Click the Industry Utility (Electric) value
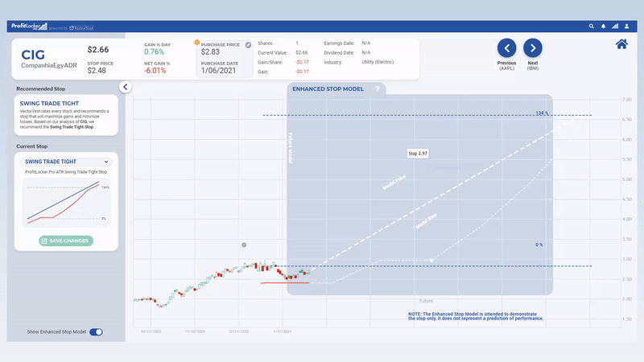This screenshot has width=644, height=362. coord(378,63)
